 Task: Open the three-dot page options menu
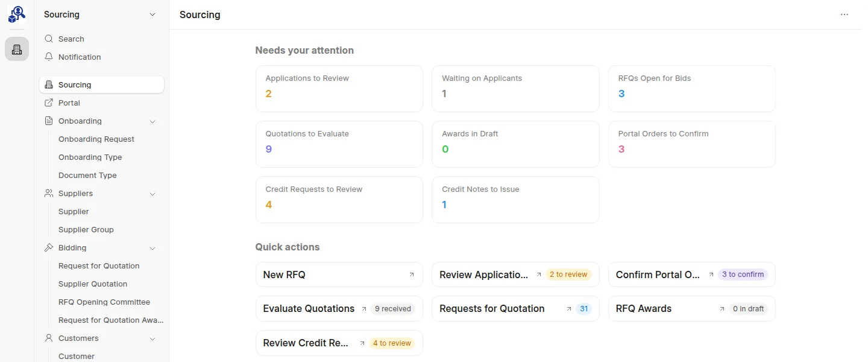pos(844,14)
